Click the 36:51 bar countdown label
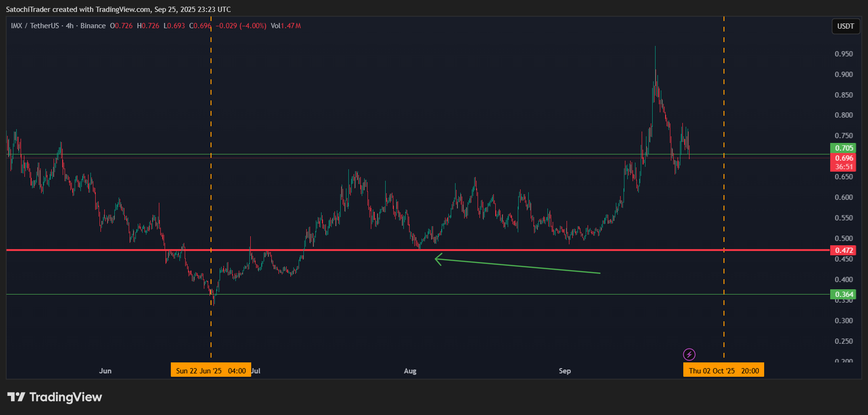The width and height of the screenshot is (868, 415). pos(843,167)
